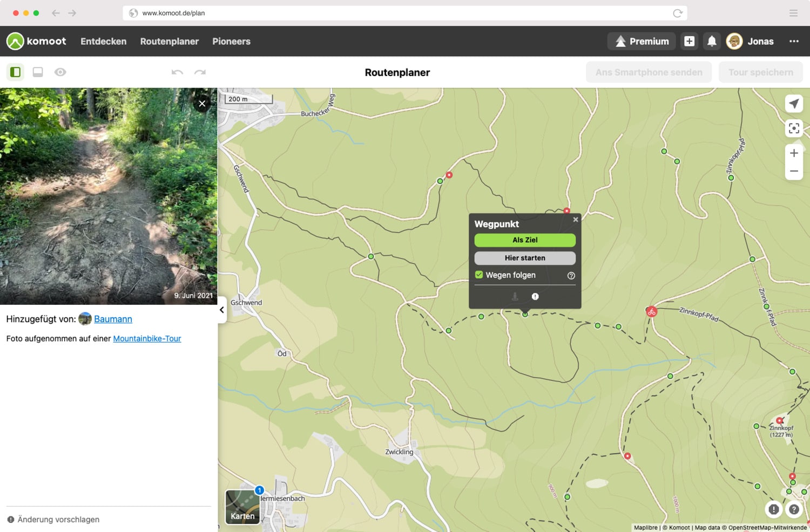Click the plus icon in header
The width and height of the screenshot is (810, 532).
point(689,42)
